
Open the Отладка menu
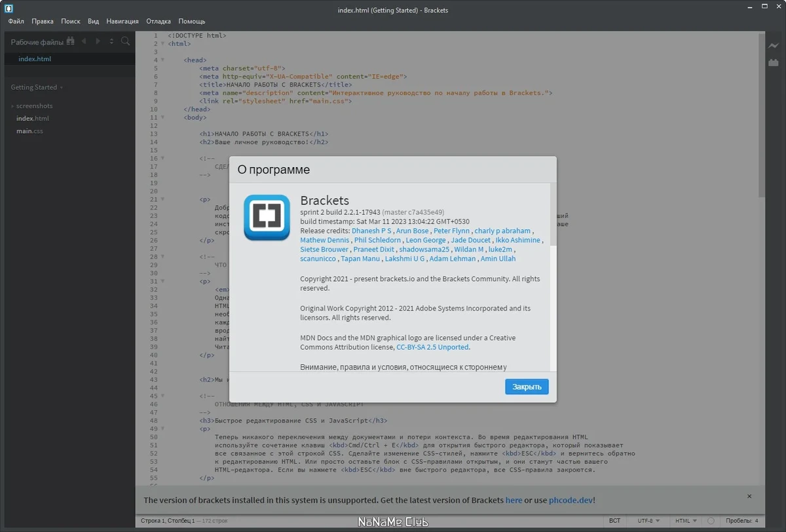pyautogui.click(x=159, y=21)
